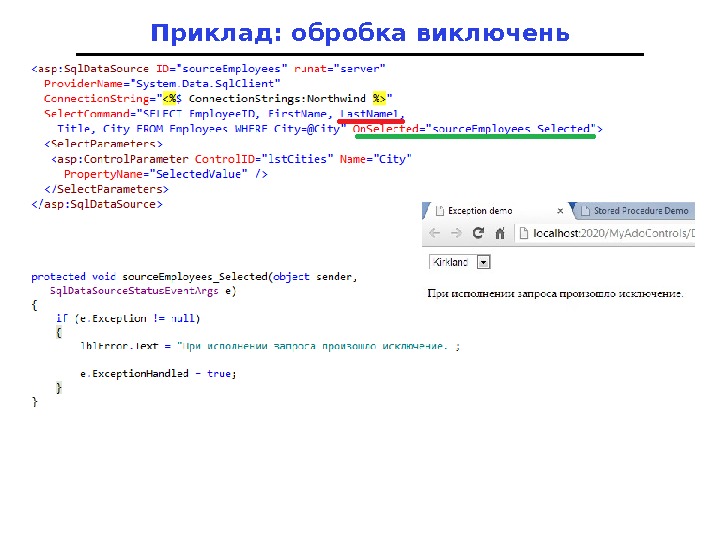Click the opening <SelectParameters> tag

[x=103, y=144]
